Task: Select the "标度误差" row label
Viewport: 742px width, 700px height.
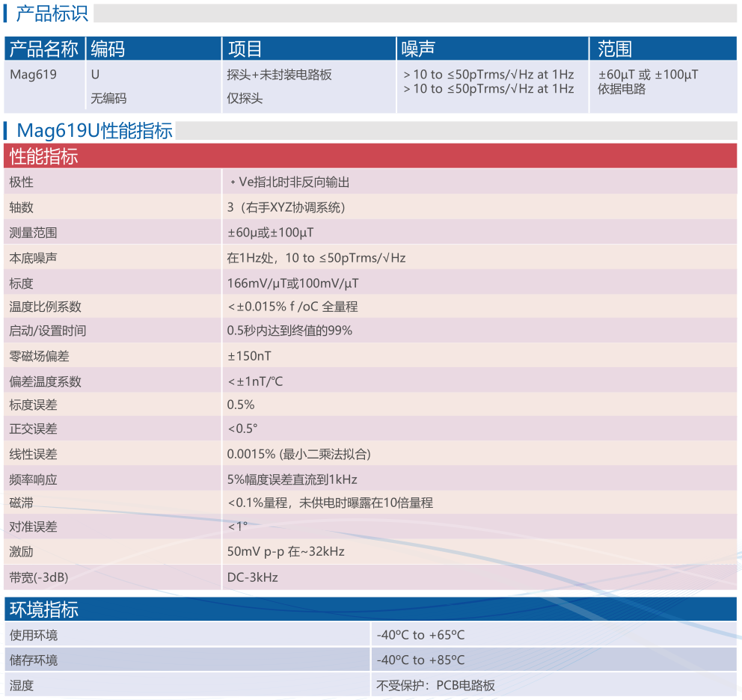Action: tap(33, 405)
